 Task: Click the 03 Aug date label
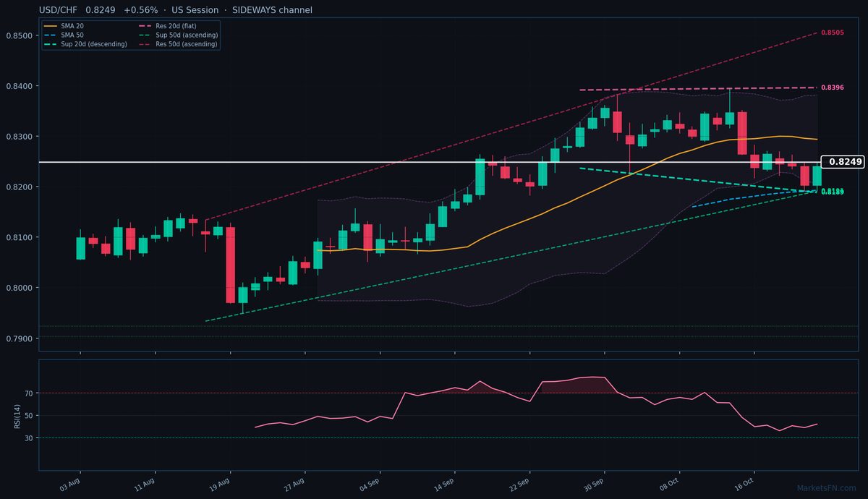[69, 483]
